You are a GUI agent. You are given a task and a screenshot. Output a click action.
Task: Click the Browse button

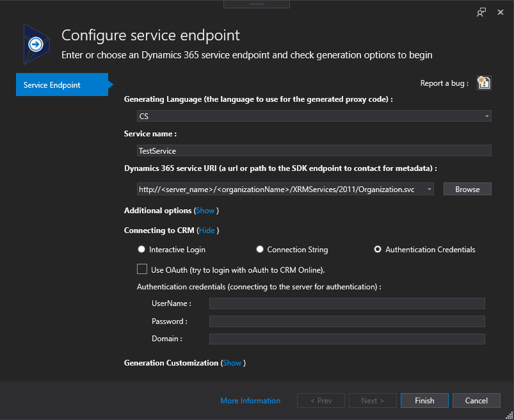[x=467, y=189]
